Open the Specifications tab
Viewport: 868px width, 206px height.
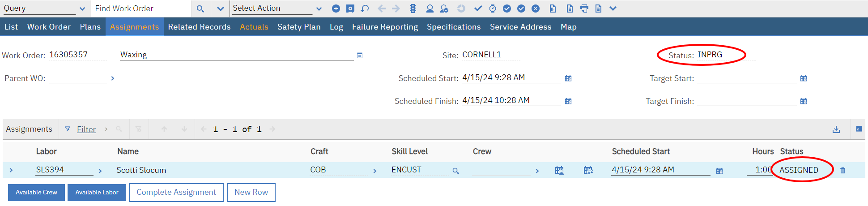pyautogui.click(x=454, y=27)
